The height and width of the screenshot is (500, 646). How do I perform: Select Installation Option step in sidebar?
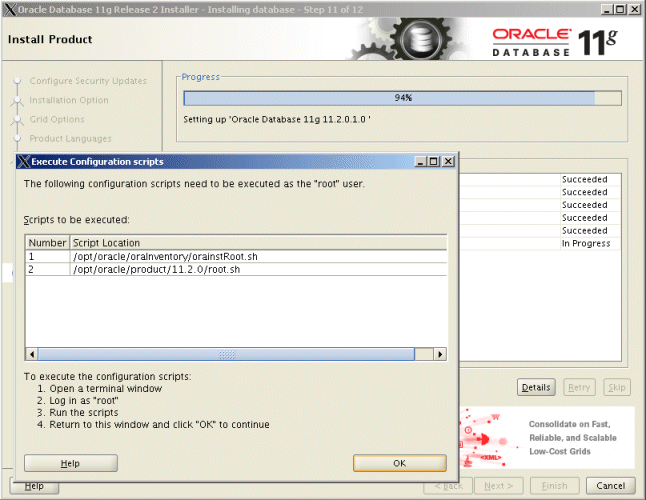69,100
